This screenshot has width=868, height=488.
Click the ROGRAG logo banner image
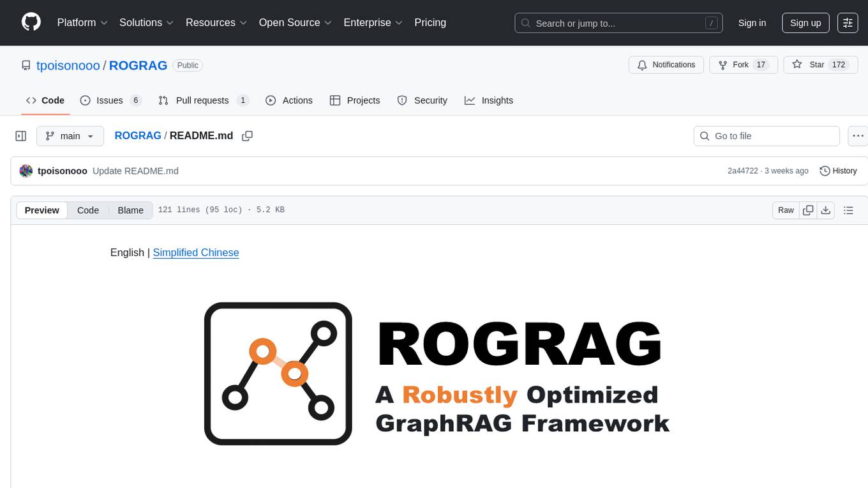[x=437, y=374]
